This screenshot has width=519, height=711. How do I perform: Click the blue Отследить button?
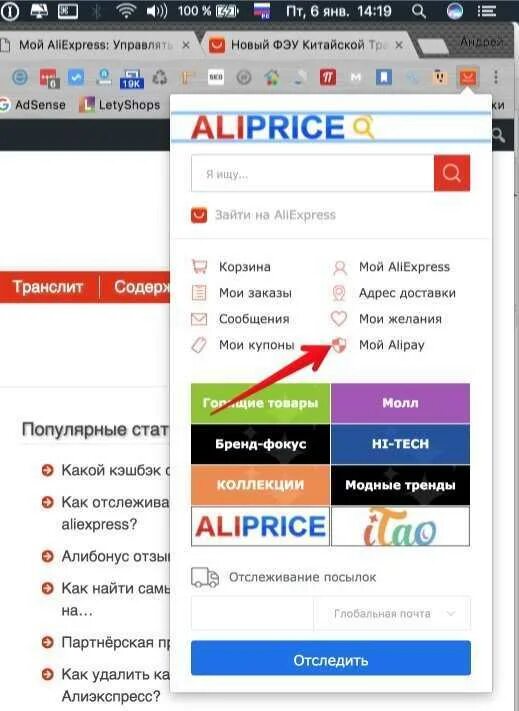click(331, 660)
